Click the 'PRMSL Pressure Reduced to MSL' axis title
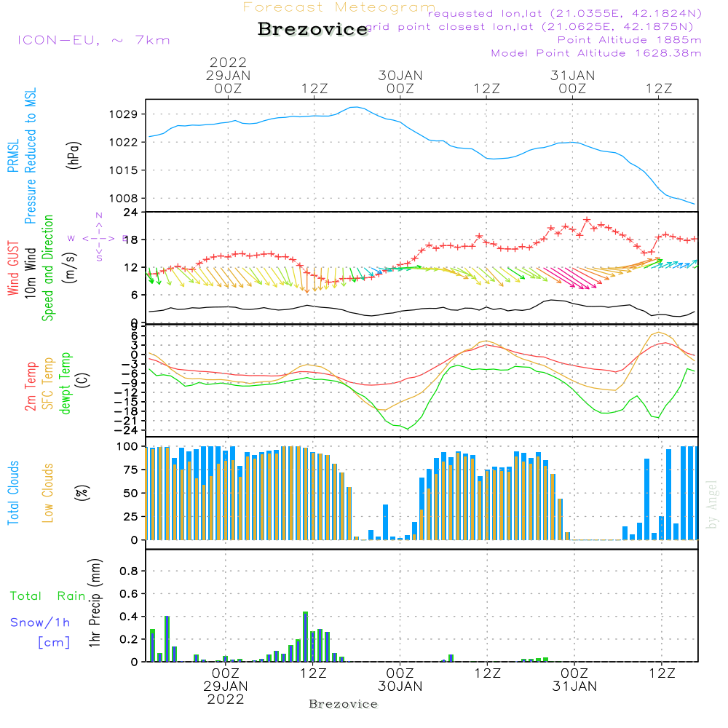 click(22, 156)
